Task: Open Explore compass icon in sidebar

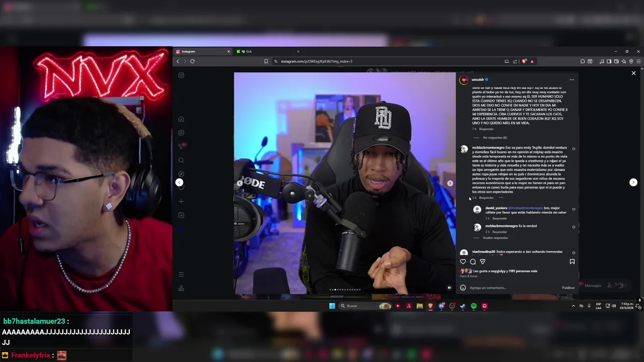Action: pyautogui.click(x=181, y=174)
